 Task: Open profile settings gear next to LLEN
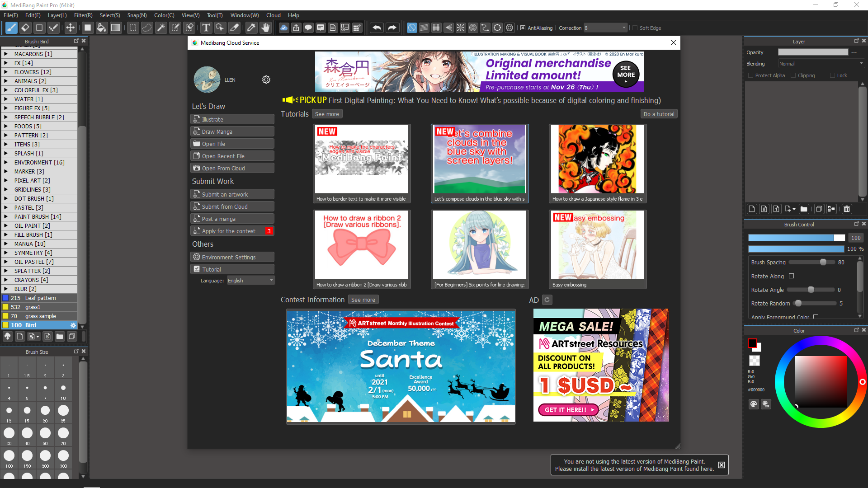266,80
